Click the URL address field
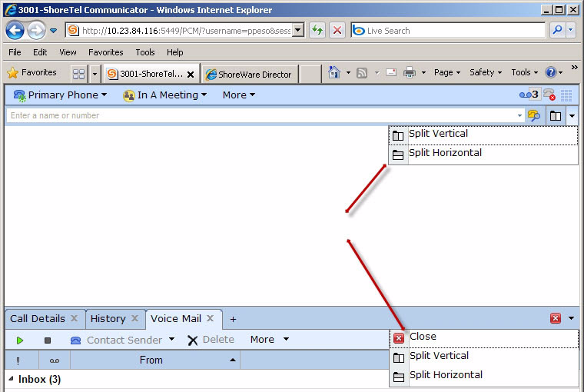 coord(179,31)
